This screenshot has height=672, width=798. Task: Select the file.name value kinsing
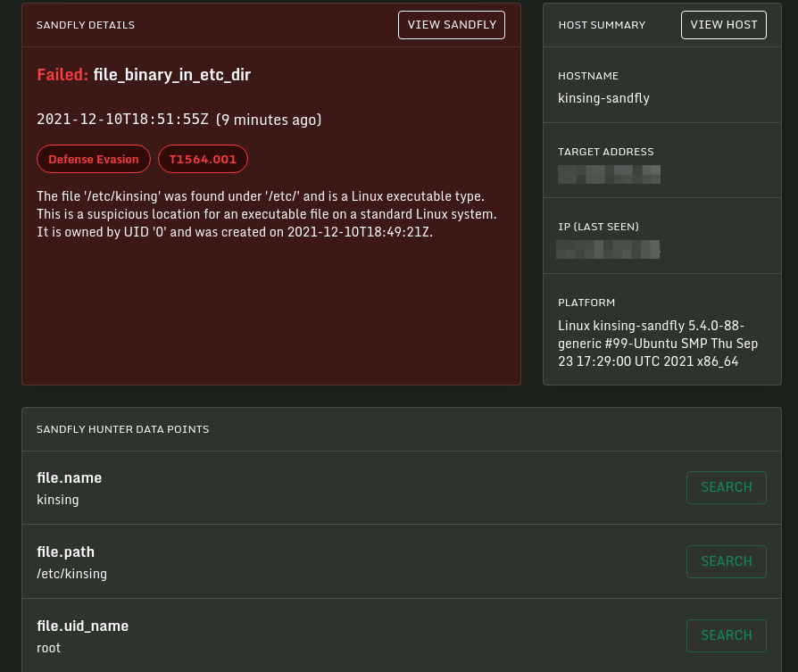(x=57, y=500)
